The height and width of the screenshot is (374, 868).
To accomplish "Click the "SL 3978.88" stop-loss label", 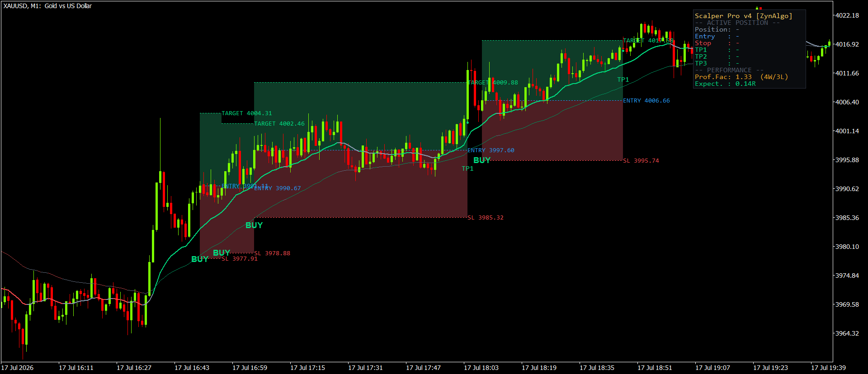I will click(x=272, y=253).
